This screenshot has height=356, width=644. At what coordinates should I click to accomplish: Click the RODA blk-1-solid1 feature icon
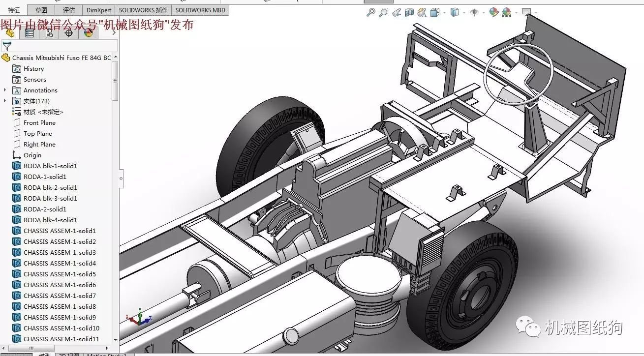pyautogui.click(x=17, y=166)
